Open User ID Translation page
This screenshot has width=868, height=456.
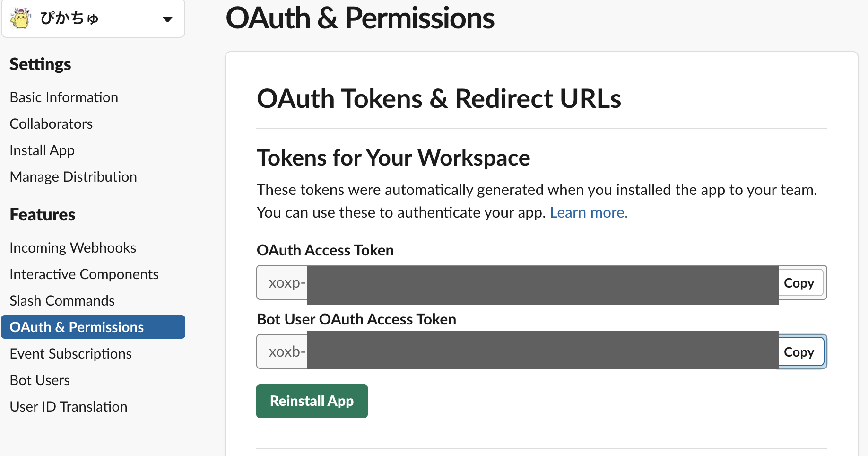pyautogui.click(x=69, y=407)
